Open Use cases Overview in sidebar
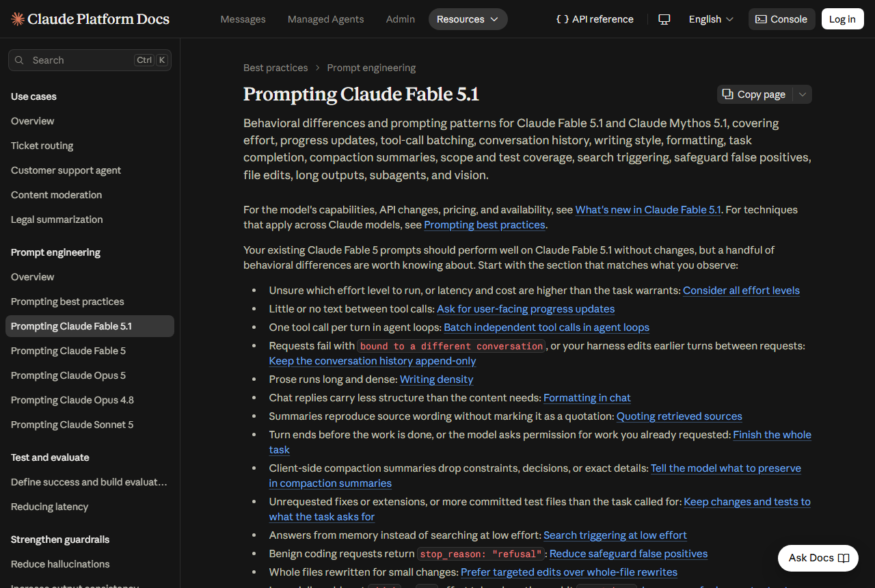 point(32,121)
